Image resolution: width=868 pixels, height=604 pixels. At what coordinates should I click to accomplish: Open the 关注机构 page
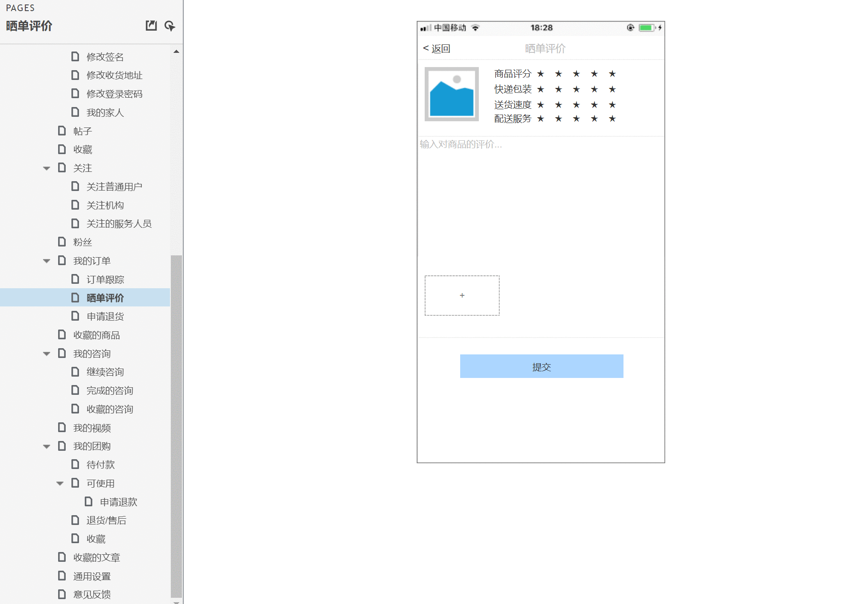tap(105, 205)
